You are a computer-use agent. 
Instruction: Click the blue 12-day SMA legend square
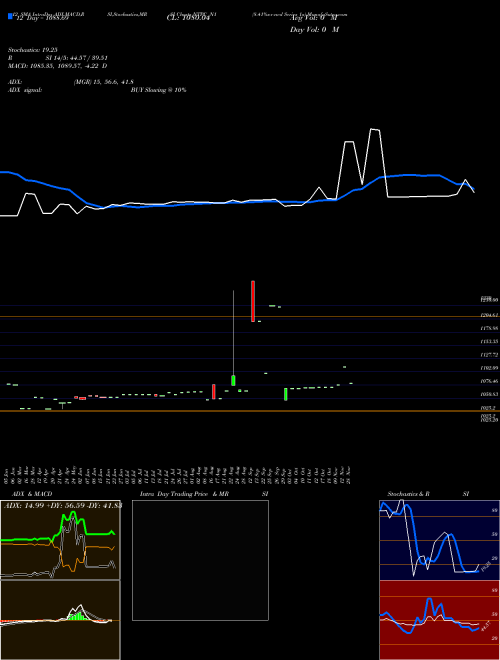(x=10, y=16)
